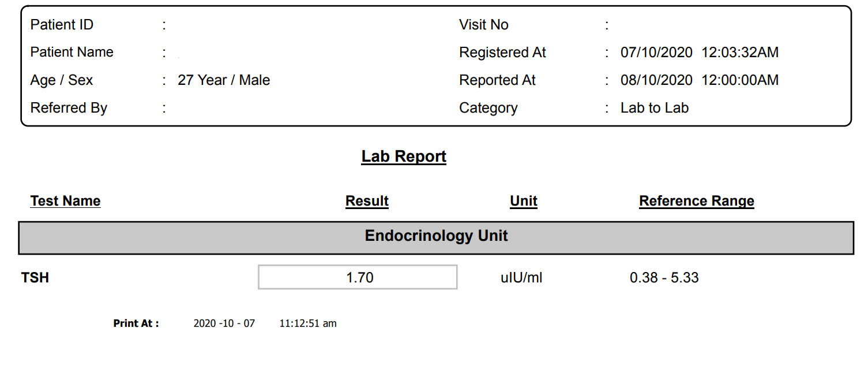This screenshot has width=868, height=365.
Task: Select the Test Name column header
Action: [65, 201]
